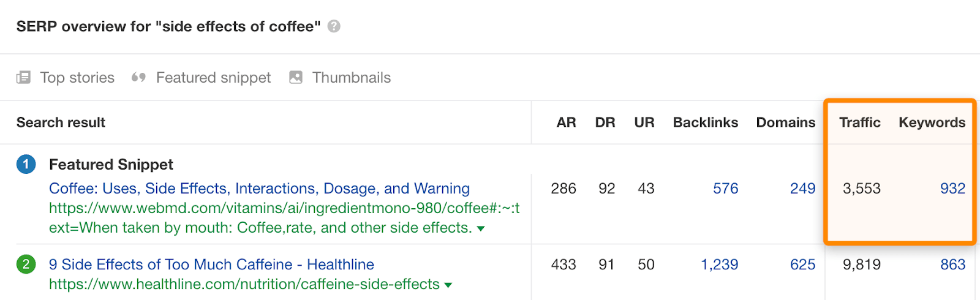Open Healthline's 1,239 backlinks report
This screenshot has height=300, width=980.
point(719,264)
